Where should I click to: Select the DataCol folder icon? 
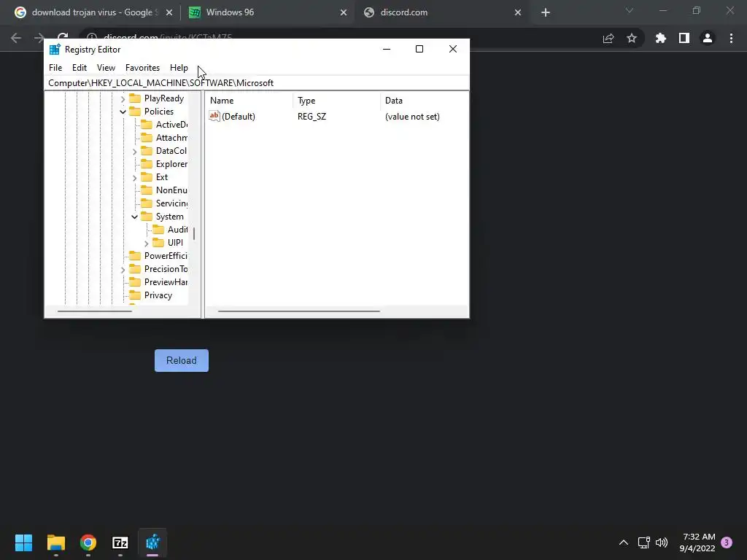point(147,151)
